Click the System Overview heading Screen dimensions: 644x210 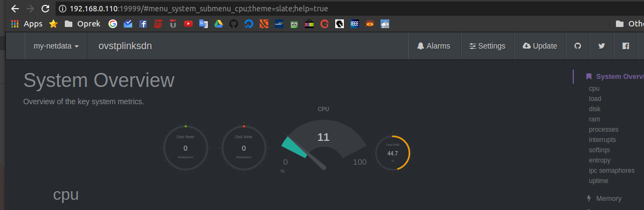tap(99, 80)
